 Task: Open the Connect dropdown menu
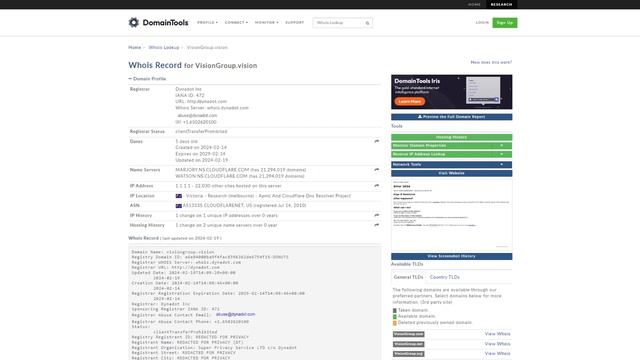[236, 22]
